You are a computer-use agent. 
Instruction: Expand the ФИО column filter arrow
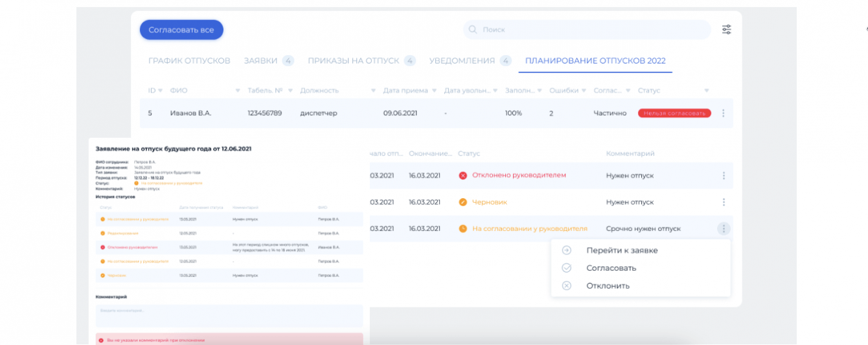[238, 91]
